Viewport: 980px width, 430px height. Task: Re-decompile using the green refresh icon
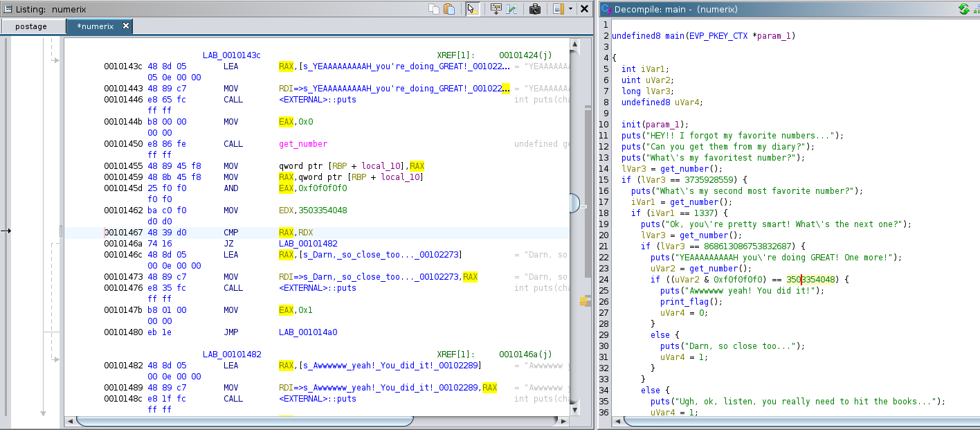pos(963,9)
